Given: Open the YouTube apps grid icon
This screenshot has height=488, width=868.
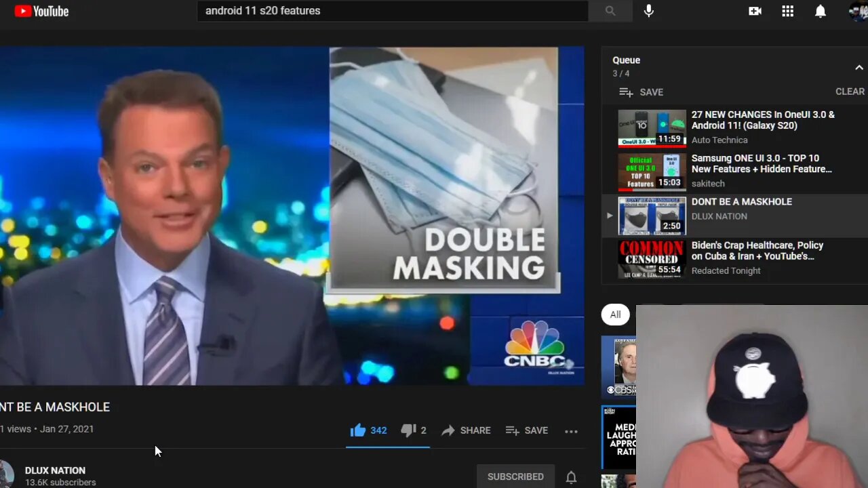Looking at the screenshot, I should point(787,11).
